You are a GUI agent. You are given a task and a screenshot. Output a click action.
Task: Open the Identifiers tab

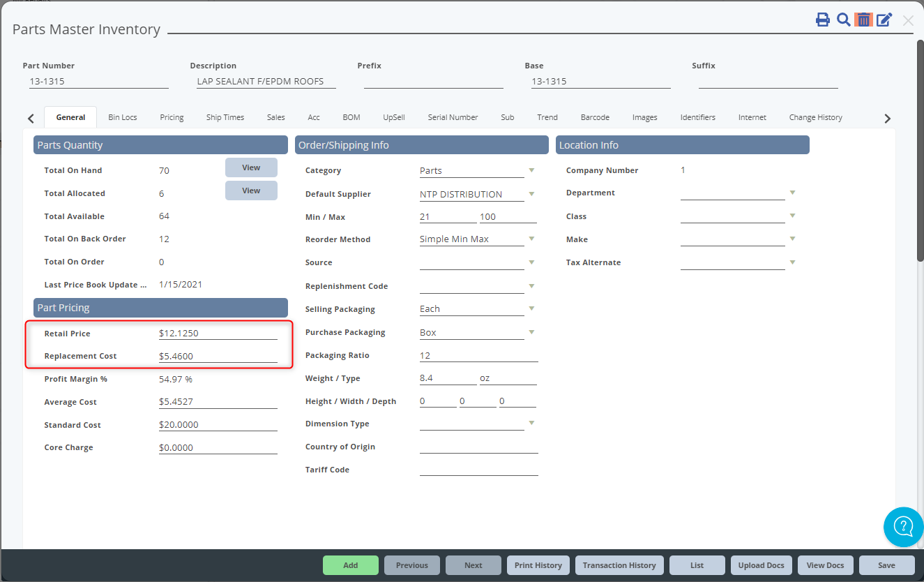click(698, 117)
